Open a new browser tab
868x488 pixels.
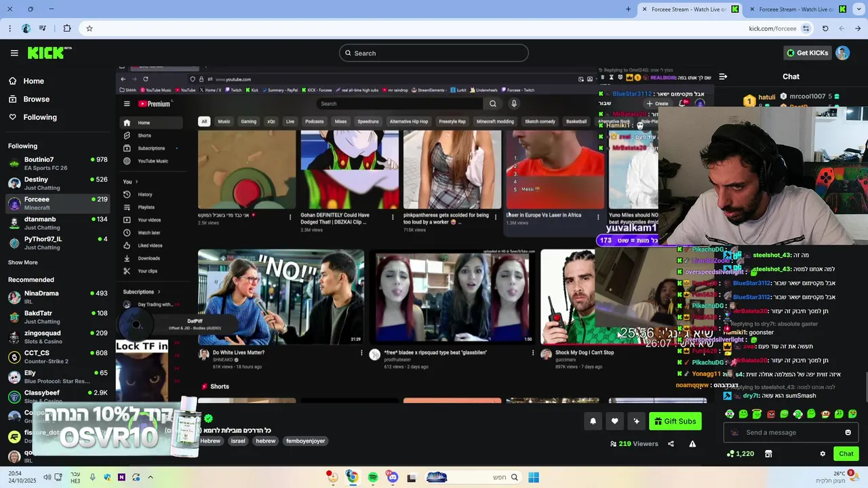point(628,9)
